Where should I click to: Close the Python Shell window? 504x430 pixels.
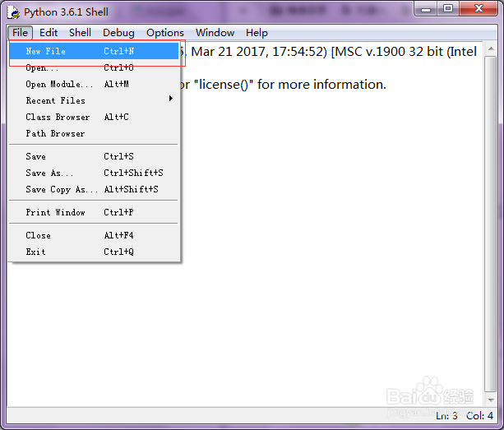click(x=479, y=9)
